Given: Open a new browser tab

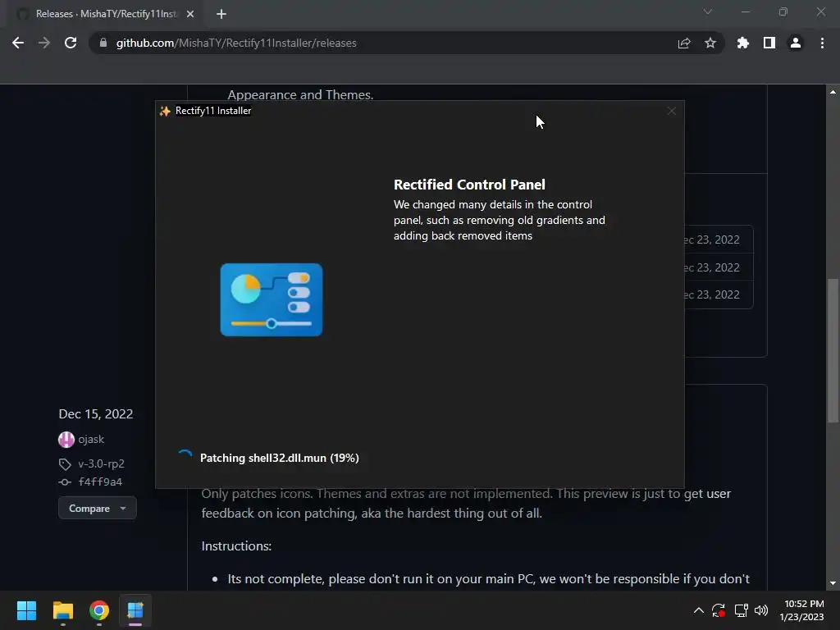Looking at the screenshot, I should [221, 14].
